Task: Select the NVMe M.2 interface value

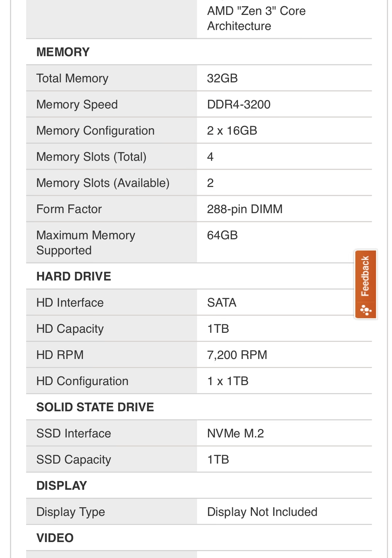Action: [235, 433]
